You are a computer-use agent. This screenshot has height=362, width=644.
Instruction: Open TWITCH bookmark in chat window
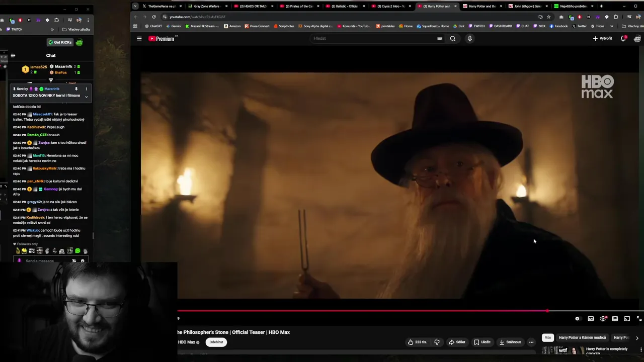15,29
